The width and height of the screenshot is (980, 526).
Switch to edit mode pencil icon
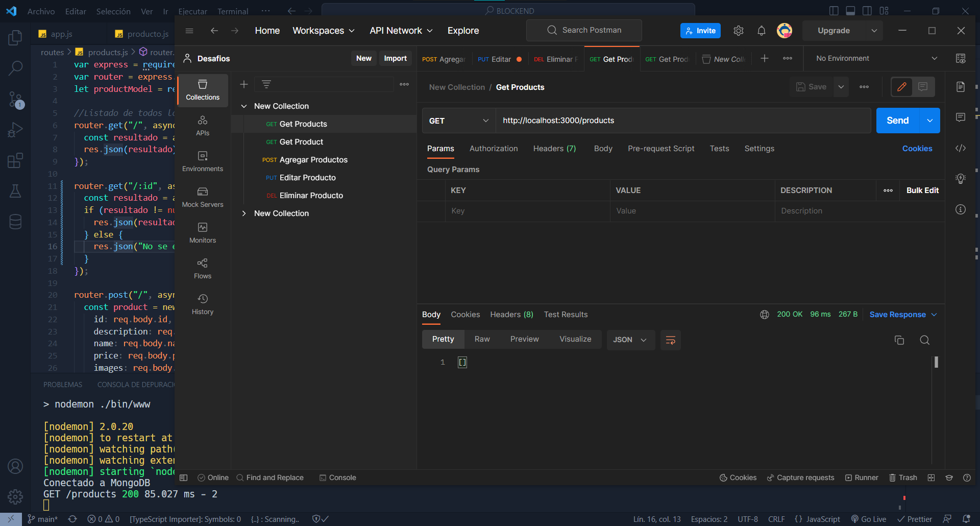902,87
